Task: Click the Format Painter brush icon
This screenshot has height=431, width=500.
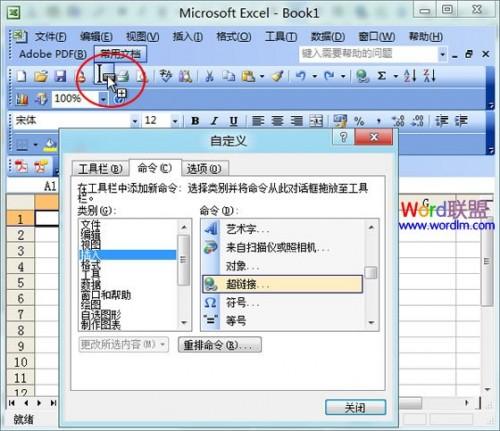Action: (x=278, y=76)
